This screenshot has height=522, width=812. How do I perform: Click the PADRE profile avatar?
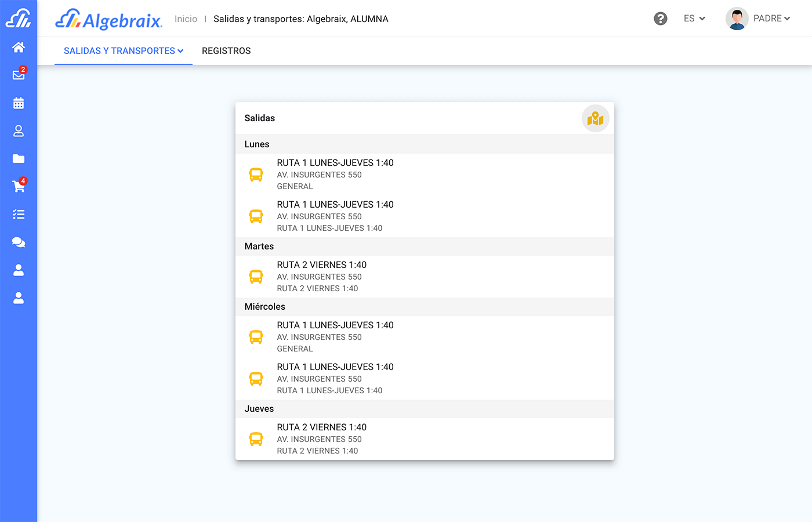pos(737,19)
